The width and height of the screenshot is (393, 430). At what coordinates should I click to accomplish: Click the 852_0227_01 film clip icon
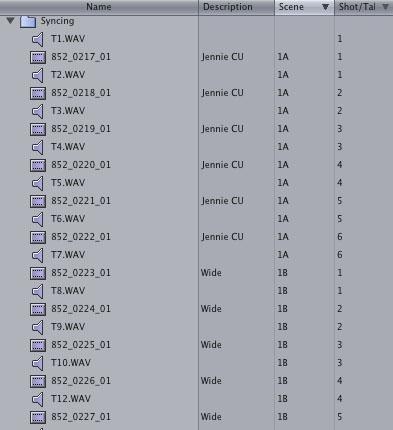38,417
